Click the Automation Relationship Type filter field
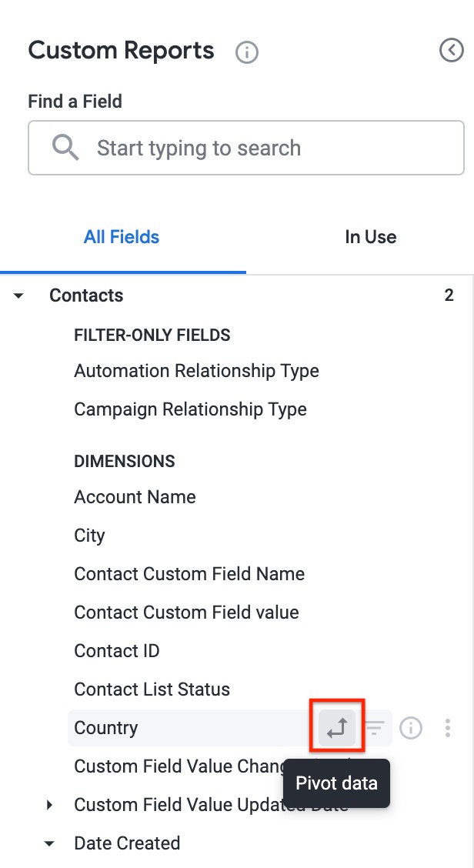Image resolution: width=474 pixels, height=868 pixels. (196, 371)
